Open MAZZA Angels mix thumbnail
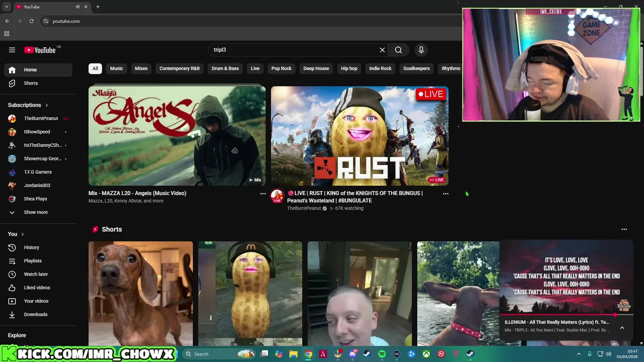The image size is (644, 362). (x=177, y=136)
